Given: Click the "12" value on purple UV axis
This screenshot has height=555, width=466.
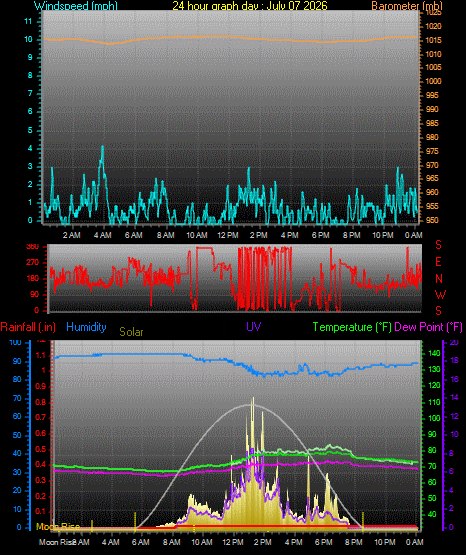Looking at the screenshot, I should coord(454,416).
